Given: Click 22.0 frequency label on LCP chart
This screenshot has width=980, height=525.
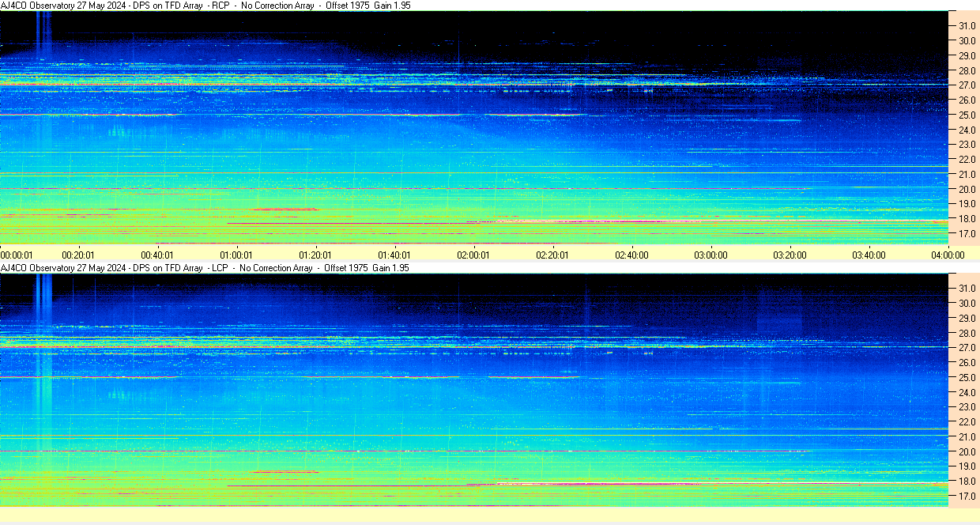Looking at the screenshot, I should (x=967, y=422).
